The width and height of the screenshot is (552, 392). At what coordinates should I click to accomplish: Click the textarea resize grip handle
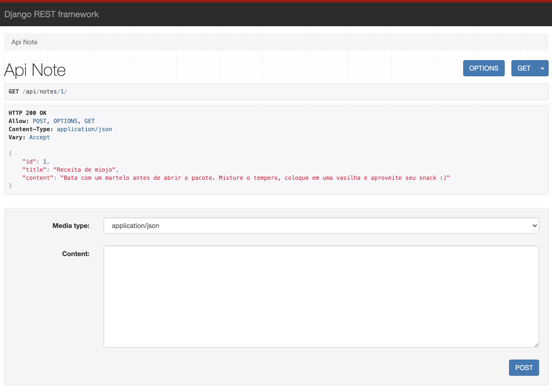(x=536, y=345)
